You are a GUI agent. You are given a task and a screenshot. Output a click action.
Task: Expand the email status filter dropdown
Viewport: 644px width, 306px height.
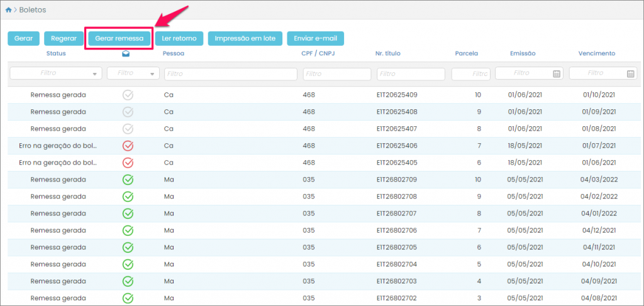tap(153, 74)
